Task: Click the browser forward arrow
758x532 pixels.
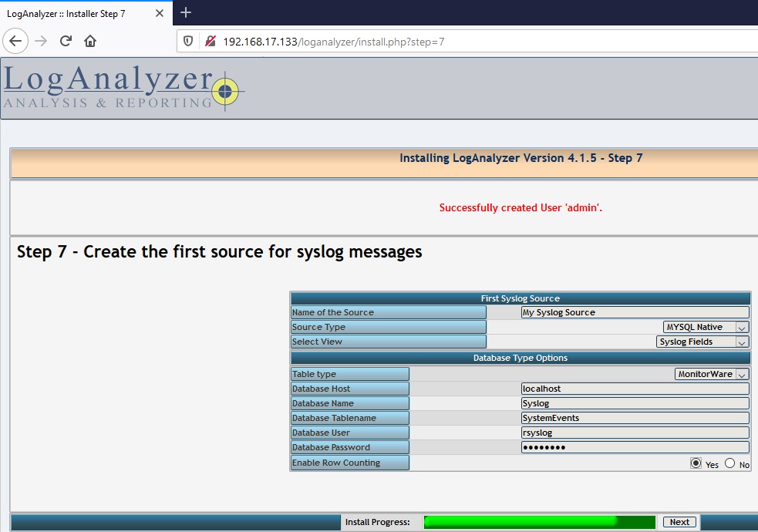Action: click(x=41, y=41)
